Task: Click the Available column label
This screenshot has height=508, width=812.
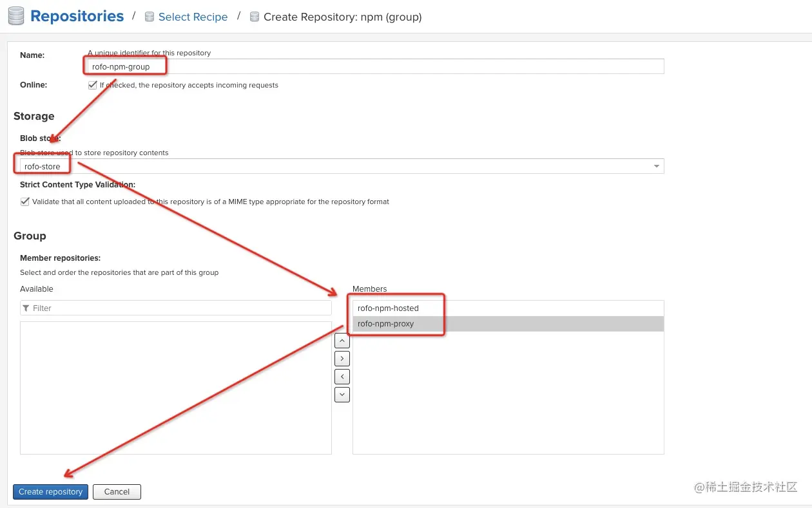Action: click(37, 289)
